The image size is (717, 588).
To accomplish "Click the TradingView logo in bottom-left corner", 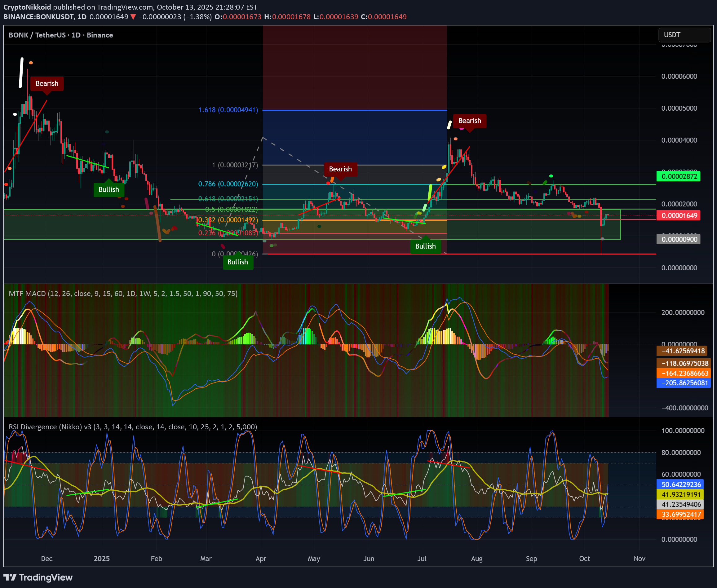I will click(x=37, y=577).
